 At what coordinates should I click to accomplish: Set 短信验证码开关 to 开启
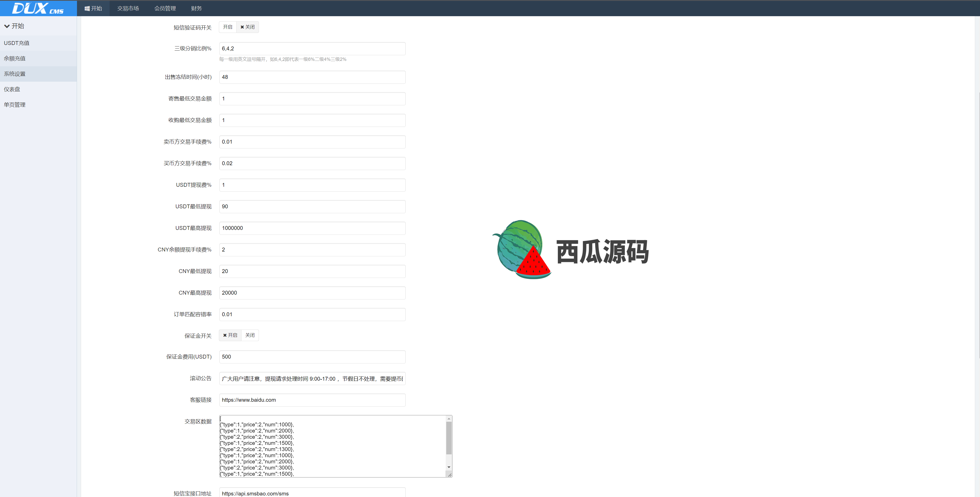pyautogui.click(x=228, y=27)
